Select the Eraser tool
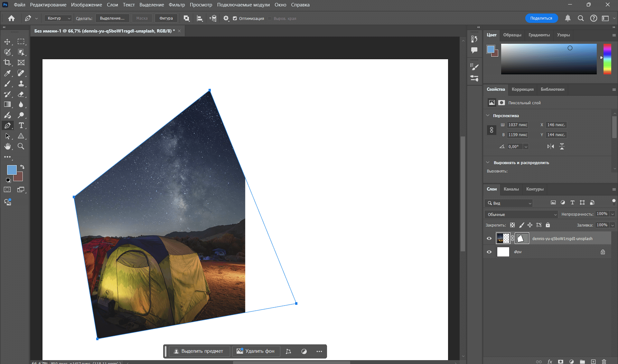Viewport: 618px width, 364px height. click(x=21, y=94)
